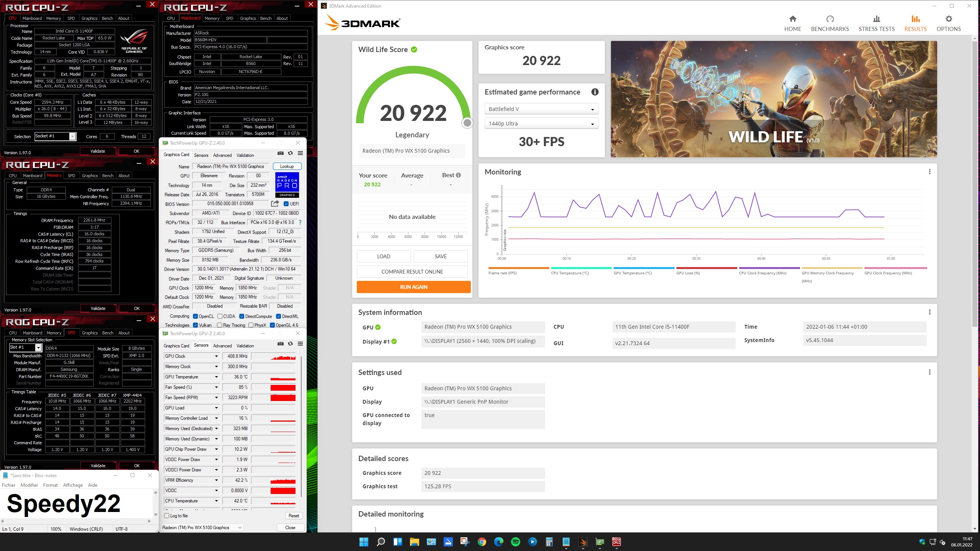The height and width of the screenshot is (551, 980).
Task: Open Windows Start menu
Action: pos(364,542)
